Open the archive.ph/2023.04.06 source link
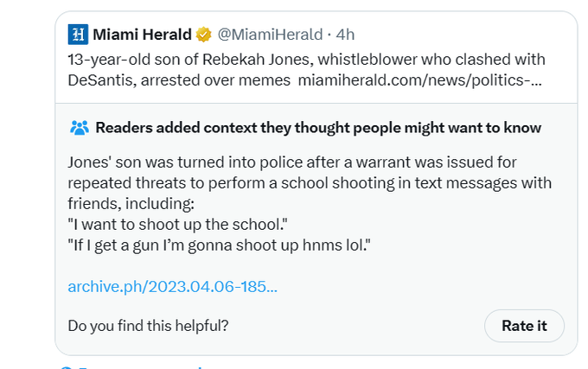588x369 pixels. click(172, 287)
